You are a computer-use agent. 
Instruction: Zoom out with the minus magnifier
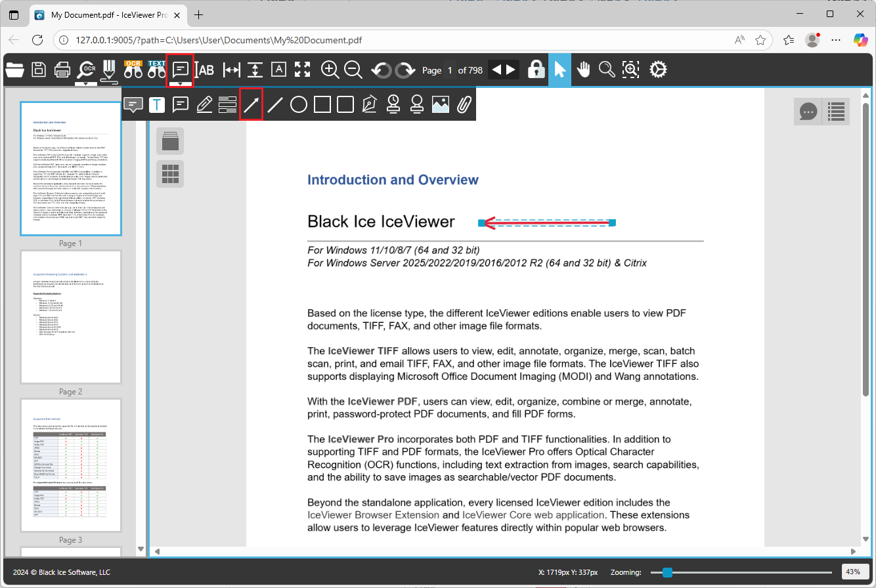[353, 70]
